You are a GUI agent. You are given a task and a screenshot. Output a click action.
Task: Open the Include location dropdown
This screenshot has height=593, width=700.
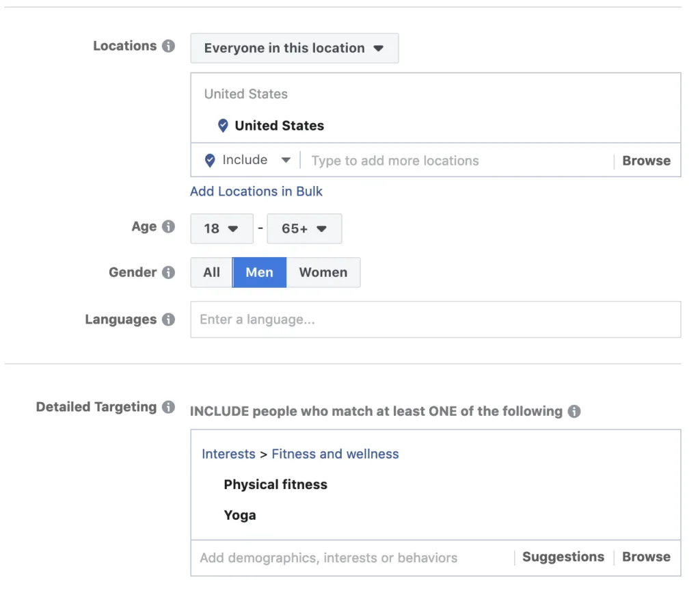[x=257, y=160]
